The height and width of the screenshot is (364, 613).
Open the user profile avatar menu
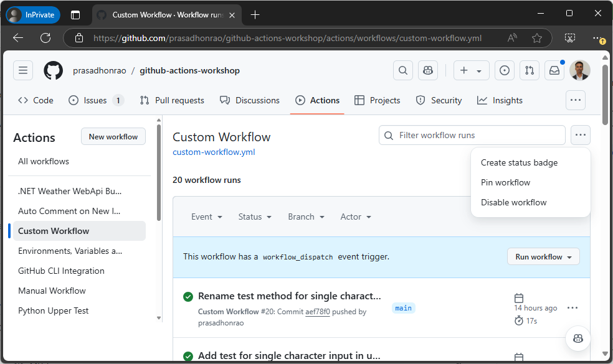click(x=580, y=70)
